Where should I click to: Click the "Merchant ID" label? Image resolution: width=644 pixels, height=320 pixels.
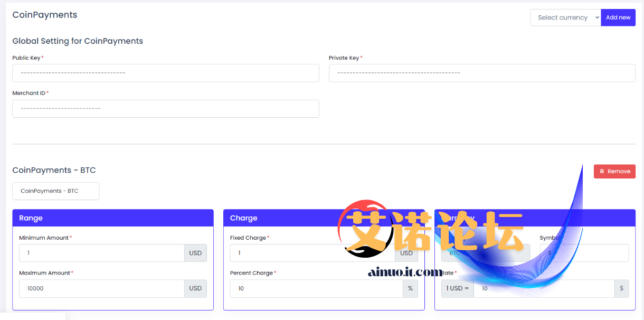click(x=29, y=93)
